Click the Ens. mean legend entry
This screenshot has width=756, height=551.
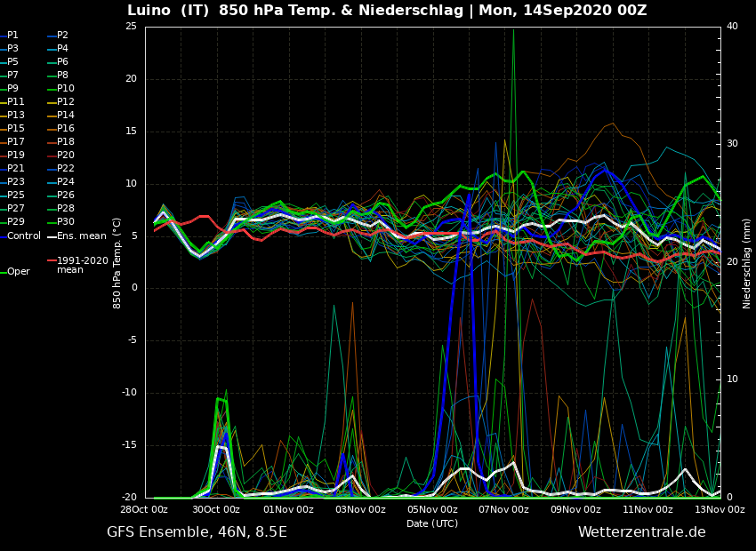point(81,236)
